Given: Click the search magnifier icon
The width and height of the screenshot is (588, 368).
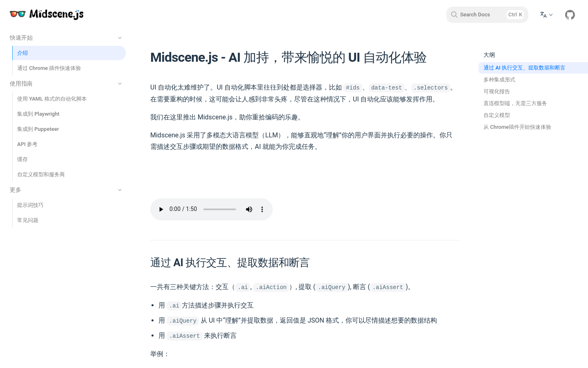Looking at the screenshot, I should pos(454,14).
